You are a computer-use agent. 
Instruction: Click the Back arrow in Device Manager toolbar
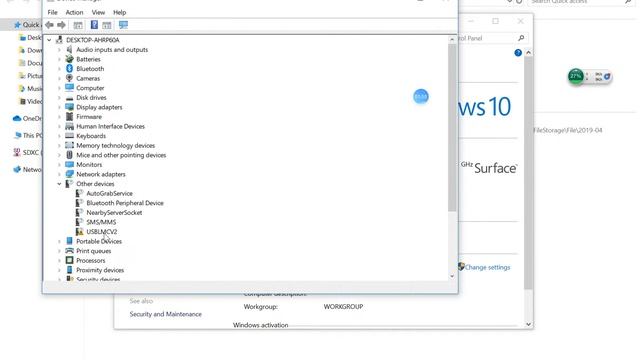[x=49, y=25]
